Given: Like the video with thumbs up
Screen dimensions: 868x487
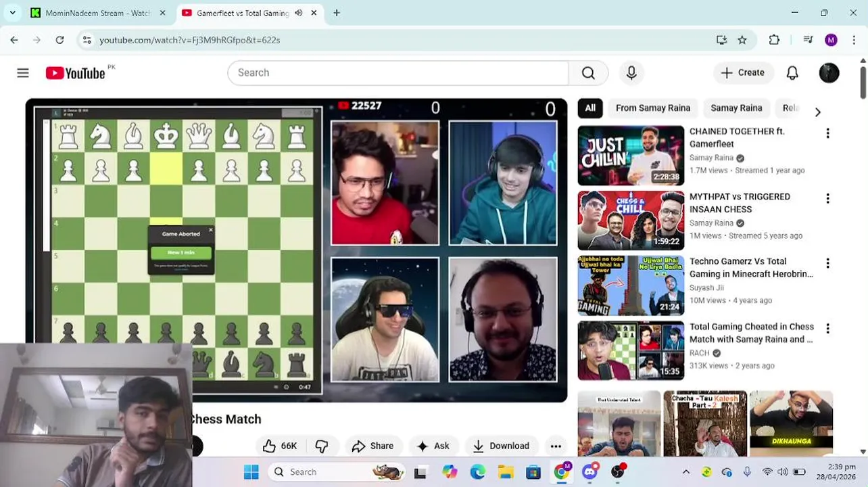Looking at the screenshot, I should point(279,446).
